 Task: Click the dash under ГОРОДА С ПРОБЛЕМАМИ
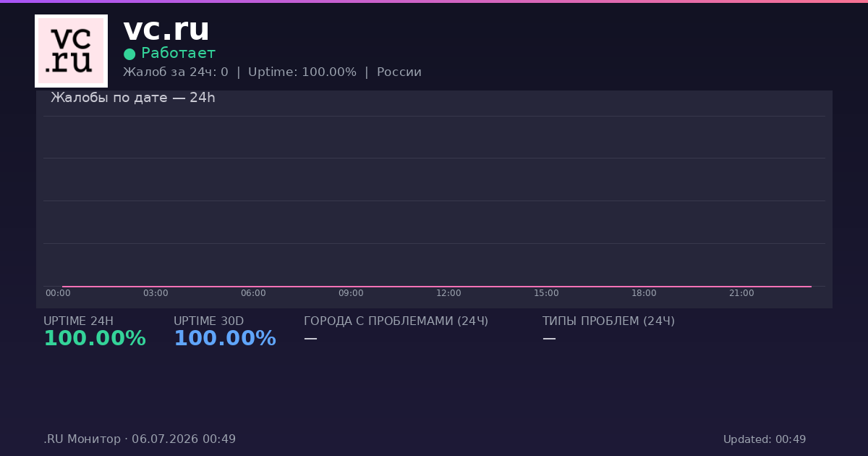pos(310,338)
